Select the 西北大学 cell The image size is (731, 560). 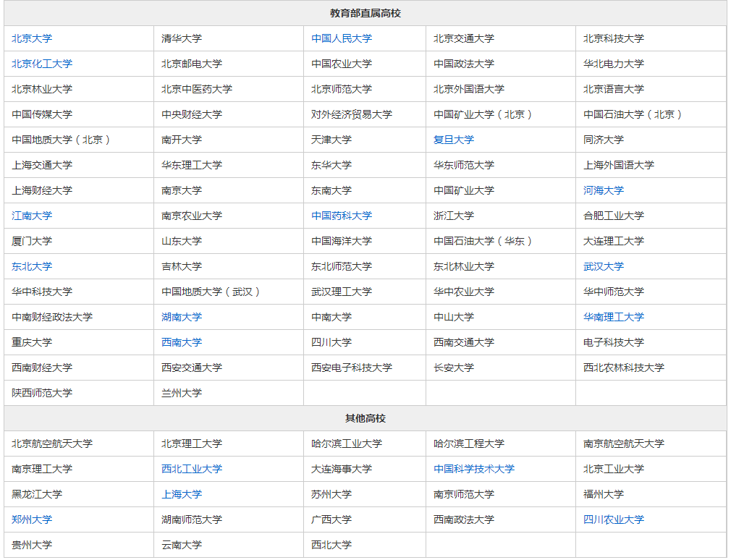coord(365,545)
